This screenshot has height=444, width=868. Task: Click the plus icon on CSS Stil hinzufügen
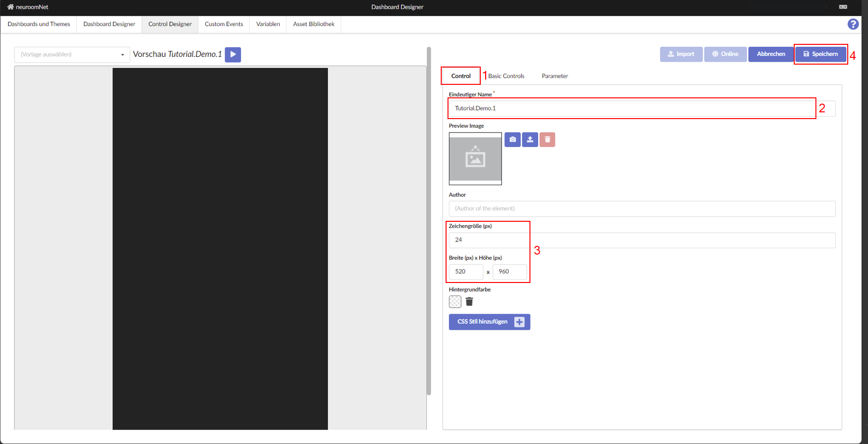point(519,322)
